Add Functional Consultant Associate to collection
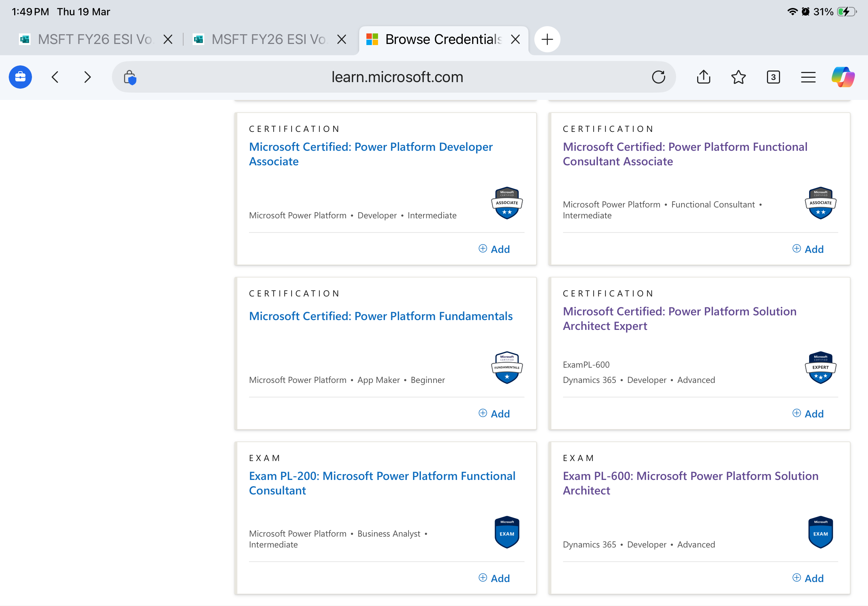Image resolution: width=868 pixels, height=606 pixels. click(x=808, y=249)
